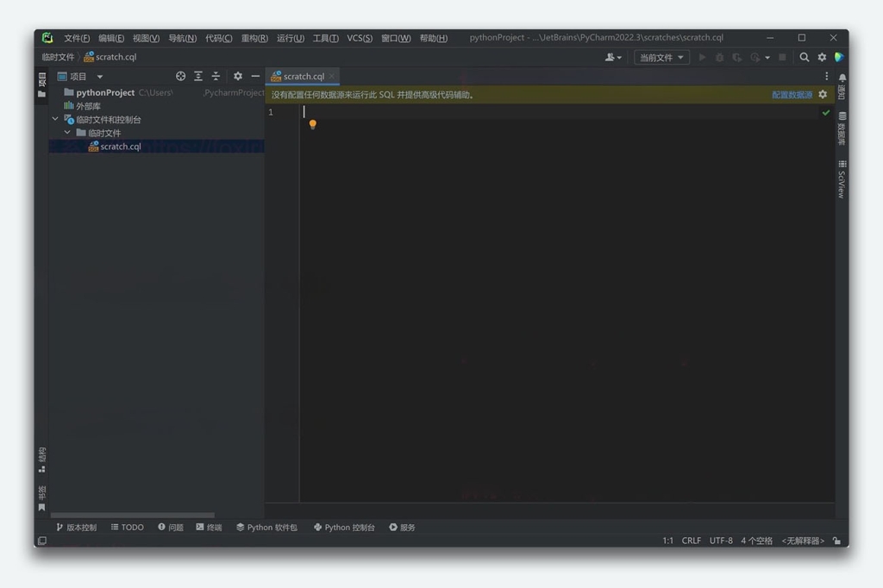Click the Collapse All icon in project panel
883x588 pixels.
[x=216, y=76]
